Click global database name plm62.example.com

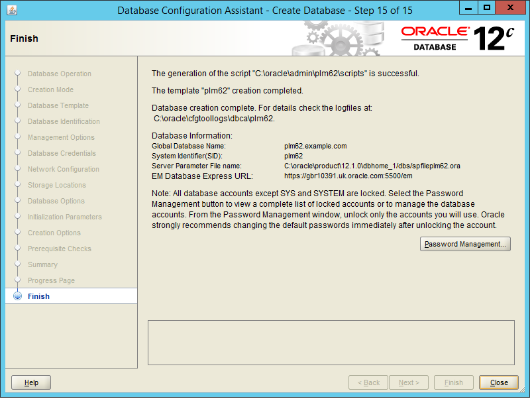315,146
